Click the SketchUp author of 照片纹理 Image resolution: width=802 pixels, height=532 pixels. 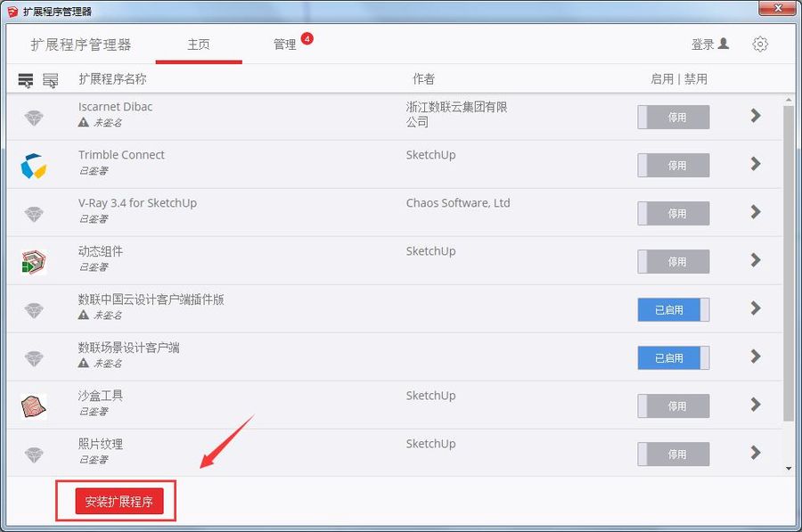coord(430,444)
